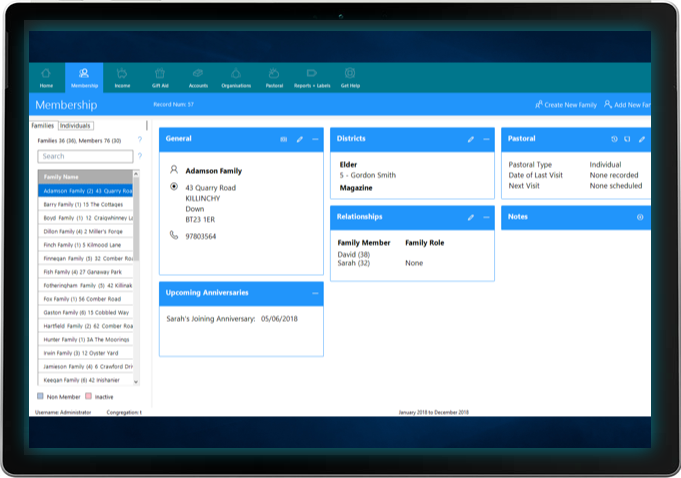The height and width of the screenshot is (478, 681).
Task: Collapse the Upcoming Anniversaries panel
Action: tap(315, 293)
